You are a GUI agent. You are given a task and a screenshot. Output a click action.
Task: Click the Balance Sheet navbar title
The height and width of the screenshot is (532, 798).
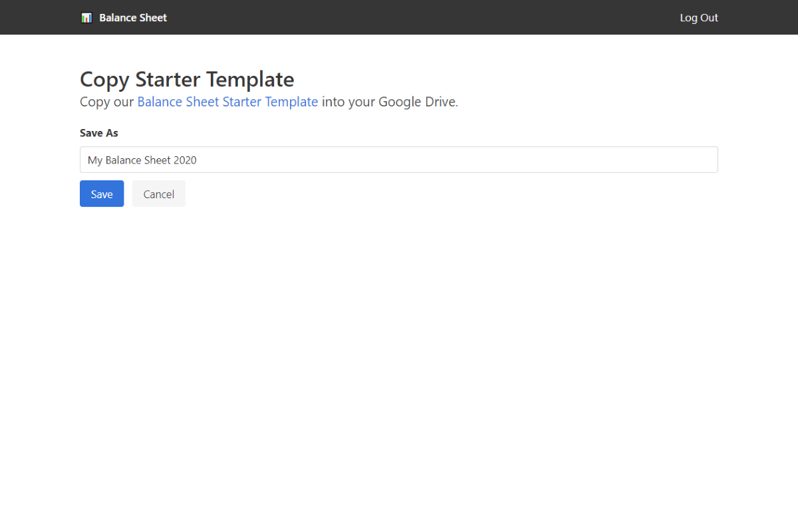click(x=133, y=18)
